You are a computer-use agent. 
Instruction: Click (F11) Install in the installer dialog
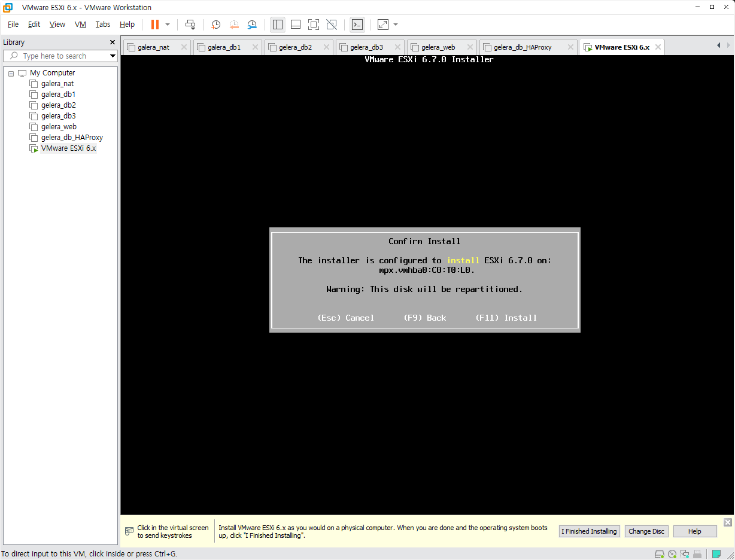point(506,318)
